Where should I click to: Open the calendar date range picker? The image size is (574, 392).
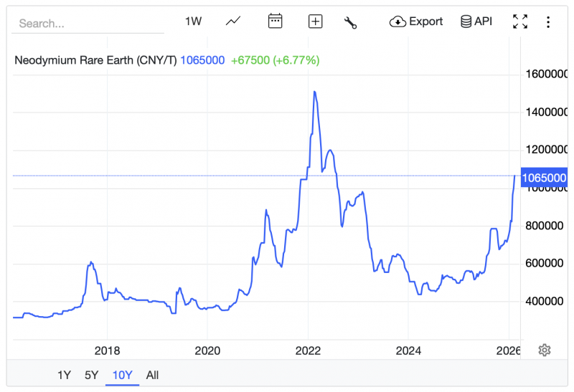click(x=275, y=21)
